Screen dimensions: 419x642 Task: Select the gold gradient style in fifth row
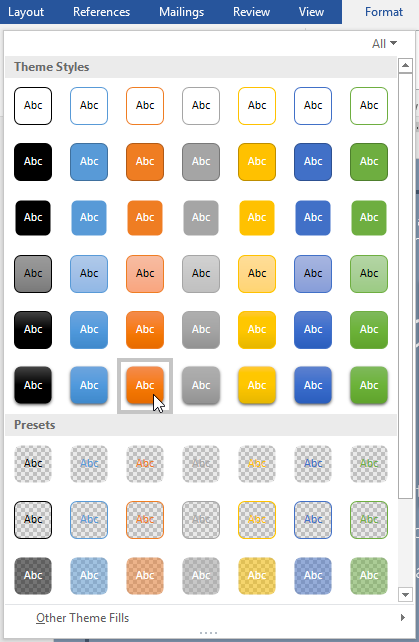pos(257,330)
